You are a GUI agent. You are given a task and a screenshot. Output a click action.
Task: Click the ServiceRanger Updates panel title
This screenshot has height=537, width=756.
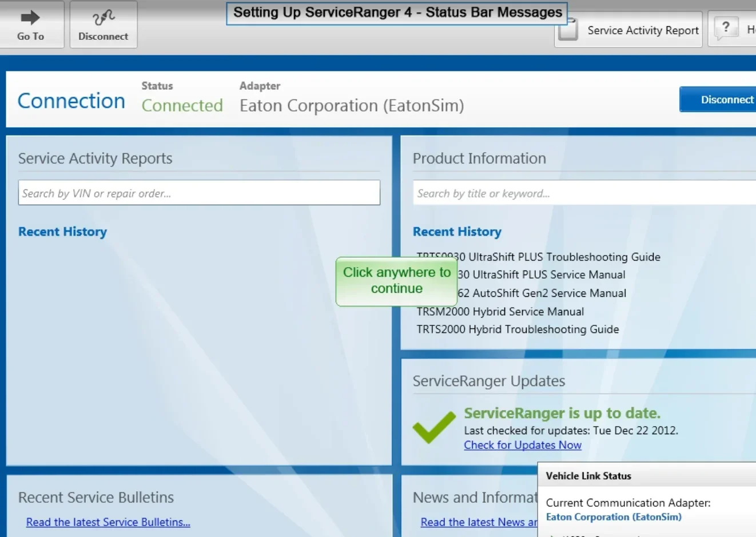[489, 381]
